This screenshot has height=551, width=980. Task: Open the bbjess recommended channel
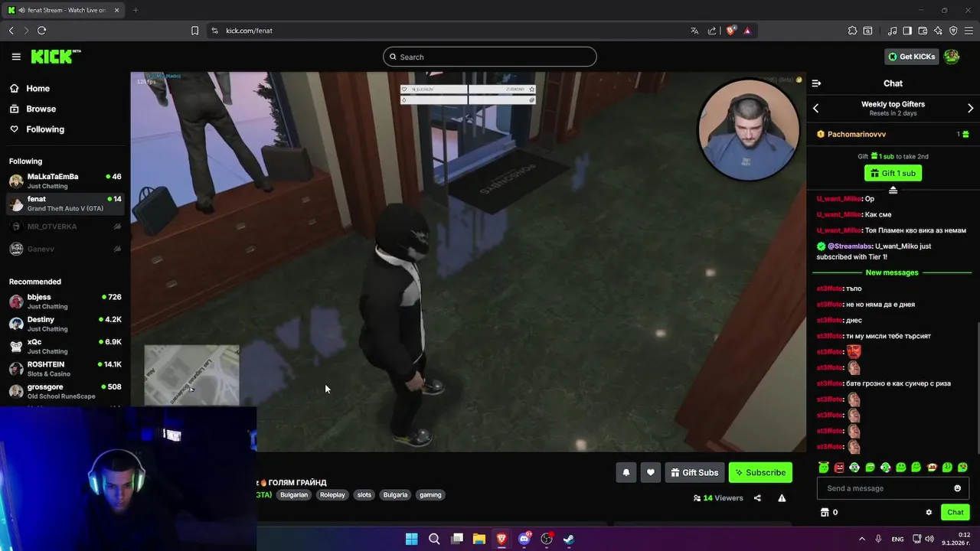pos(65,302)
